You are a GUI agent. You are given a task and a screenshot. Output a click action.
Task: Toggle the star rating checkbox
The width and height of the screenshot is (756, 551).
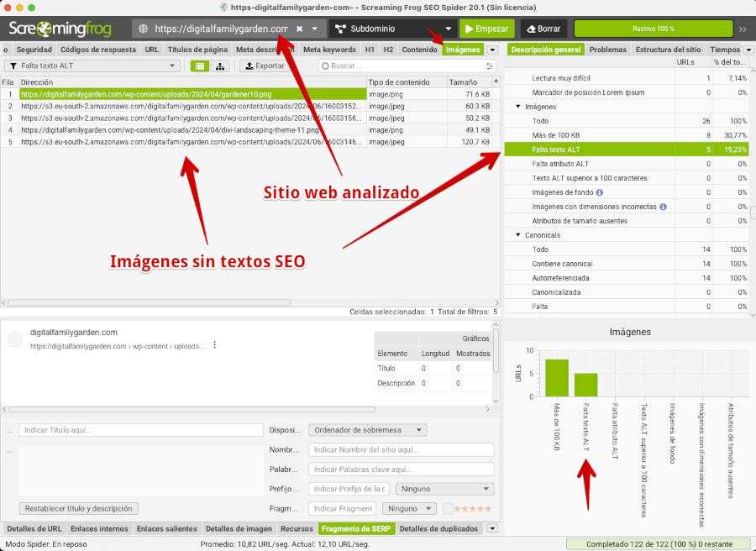[449, 508]
